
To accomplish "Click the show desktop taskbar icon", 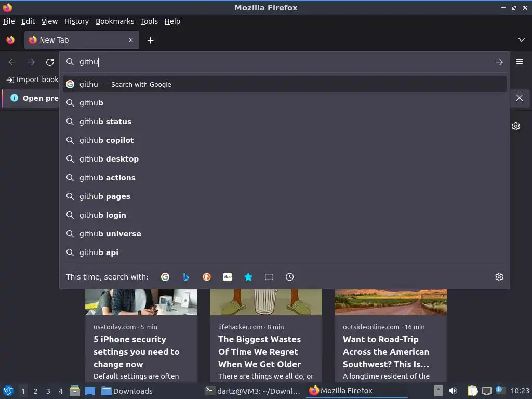I will pos(89,391).
